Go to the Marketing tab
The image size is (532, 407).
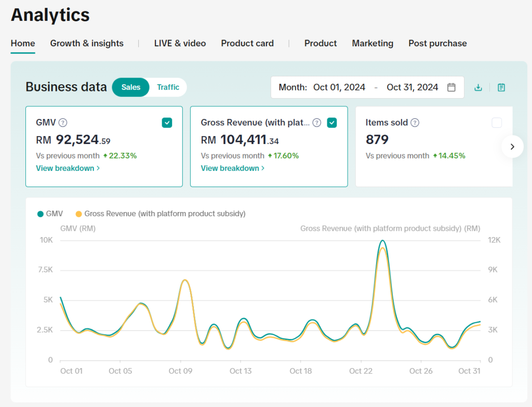pyautogui.click(x=373, y=43)
